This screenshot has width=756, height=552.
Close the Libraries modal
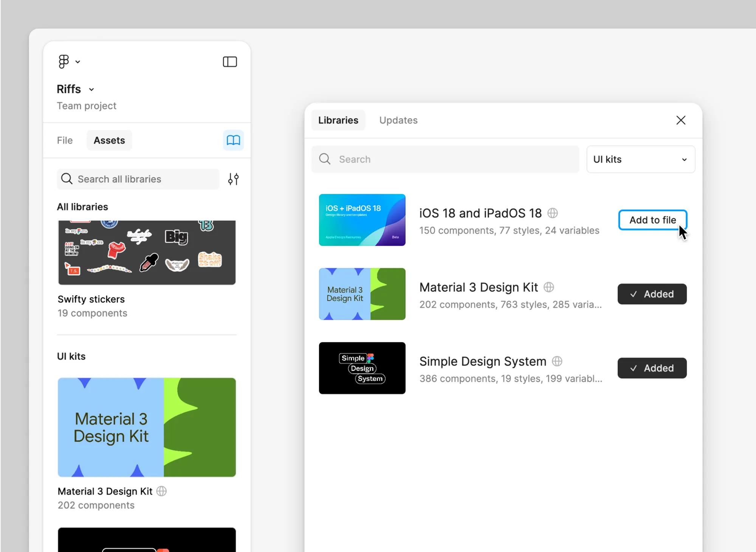point(681,120)
